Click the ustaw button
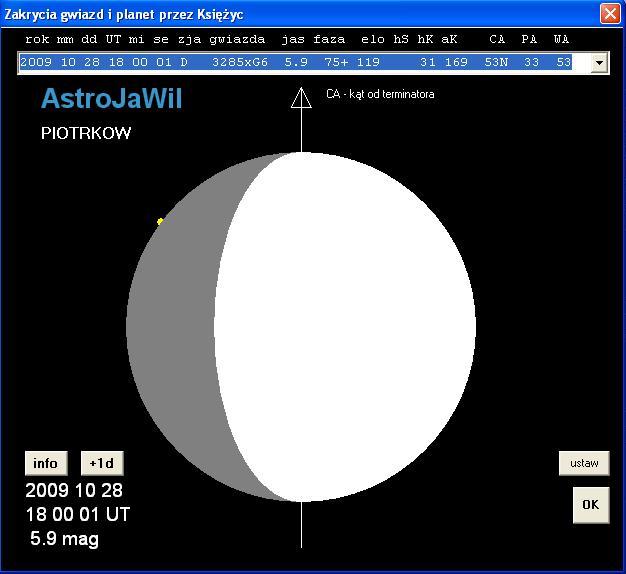The width and height of the screenshot is (626, 574). point(584,463)
